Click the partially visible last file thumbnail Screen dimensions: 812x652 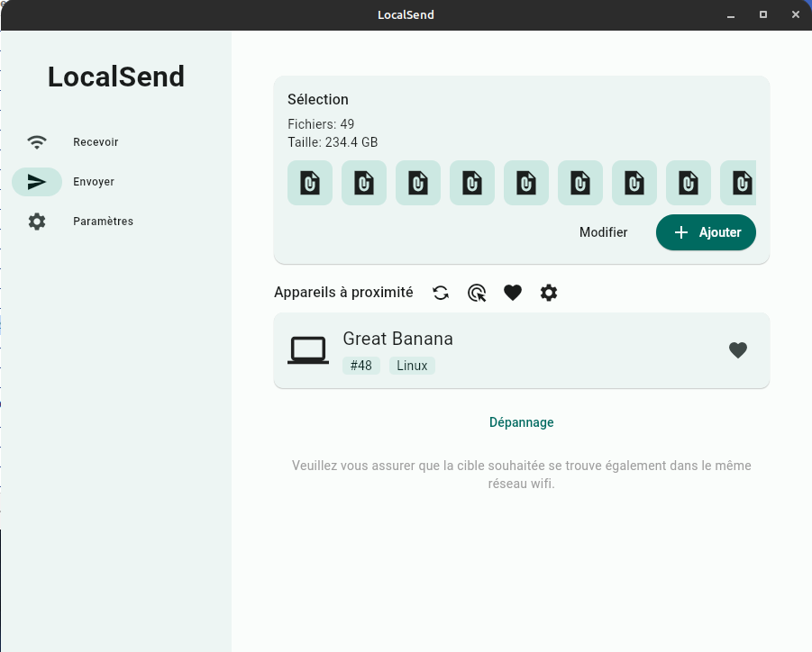(739, 183)
